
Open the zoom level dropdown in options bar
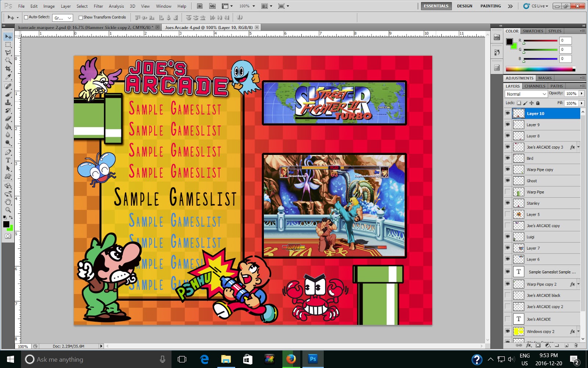[x=254, y=6]
